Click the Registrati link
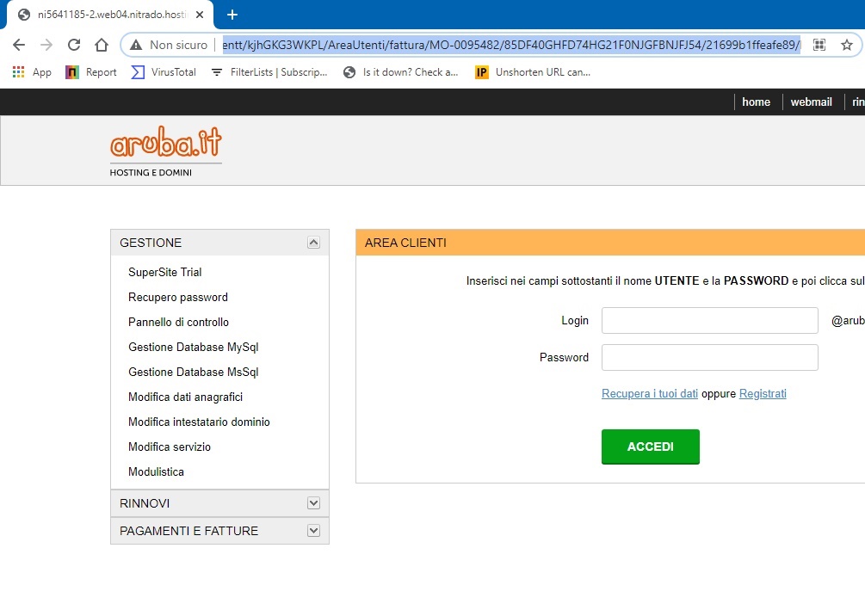 click(x=763, y=394)
